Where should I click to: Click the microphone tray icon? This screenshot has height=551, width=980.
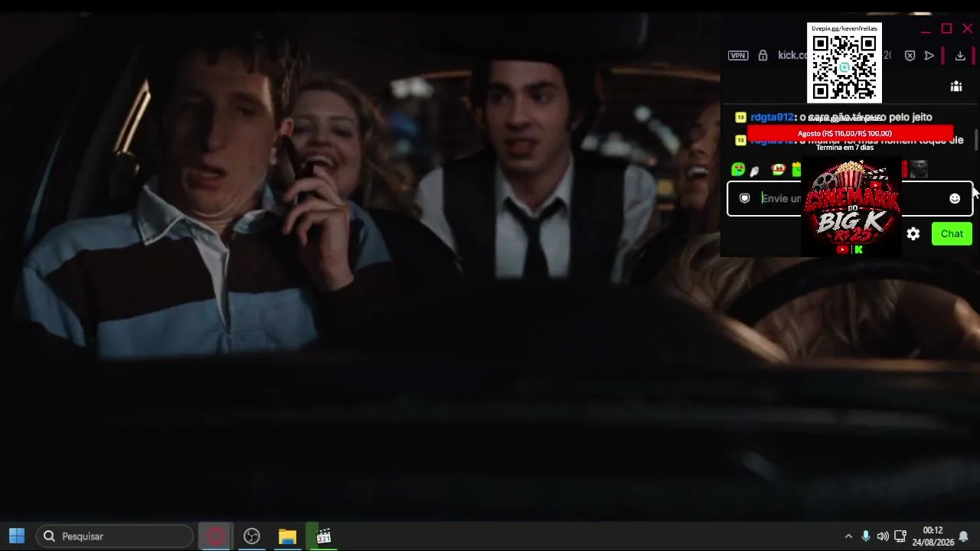866,536
